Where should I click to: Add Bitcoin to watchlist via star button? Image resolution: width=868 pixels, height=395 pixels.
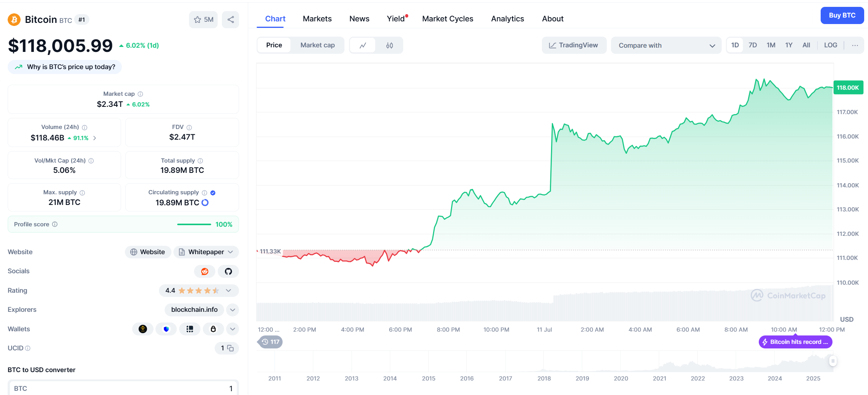(x=203, y=19)
